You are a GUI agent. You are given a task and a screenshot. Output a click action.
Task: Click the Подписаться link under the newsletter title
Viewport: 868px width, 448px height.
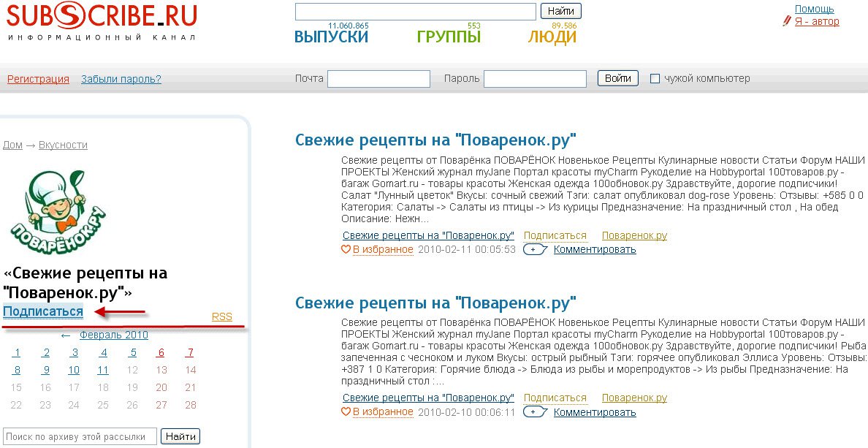43,311
